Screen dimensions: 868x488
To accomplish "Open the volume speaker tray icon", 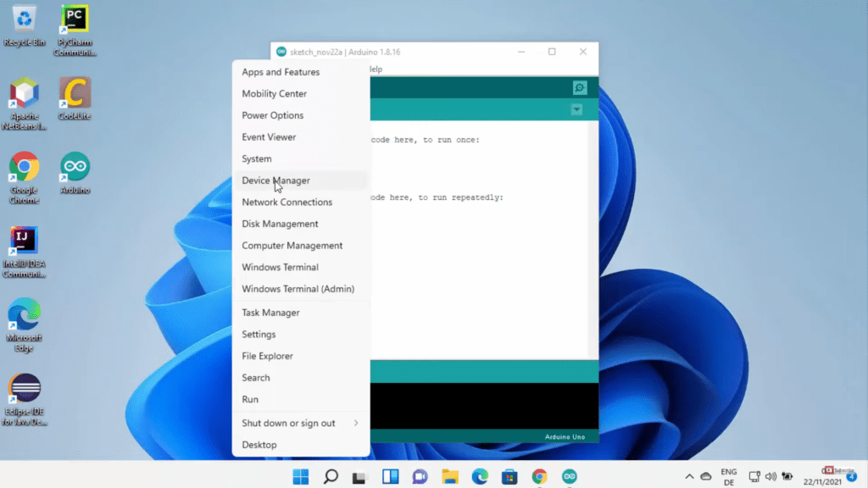I will [771, 476].
